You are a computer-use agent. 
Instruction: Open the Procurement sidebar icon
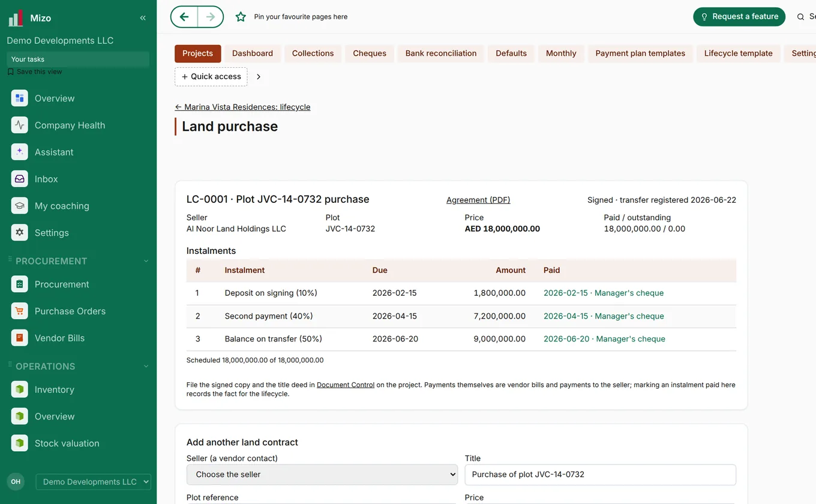[x=19, y=284]
